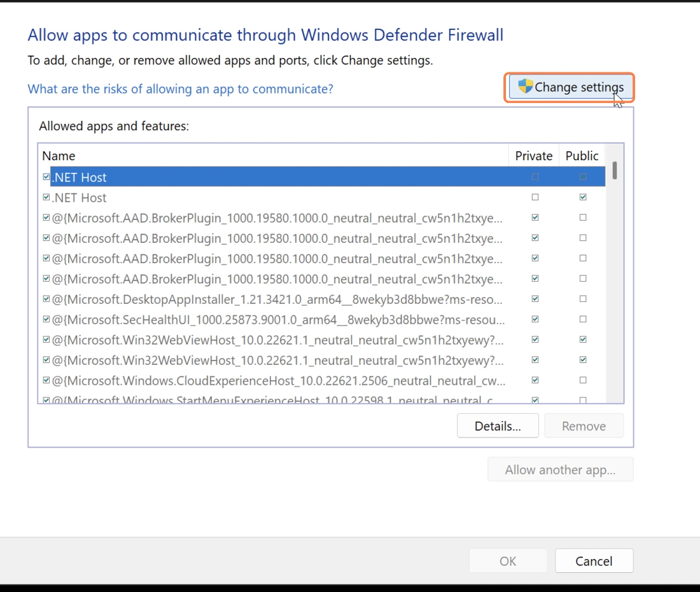Click the list's vertical scrollbar thumb
Viewport: 700px width, 592px height.
(615, 170)
